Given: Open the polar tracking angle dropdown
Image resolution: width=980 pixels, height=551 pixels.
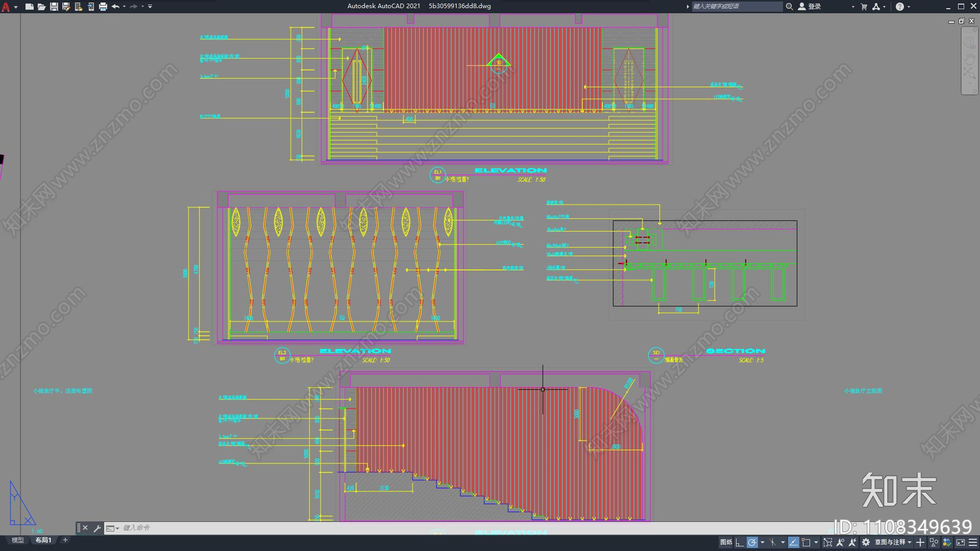Looking at the screenshot, I should pos(763,542).
